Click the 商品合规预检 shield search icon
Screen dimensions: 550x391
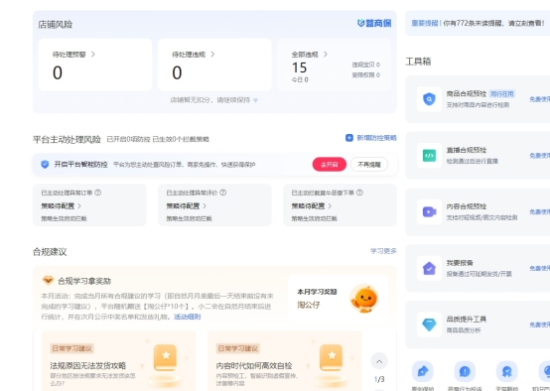point(429,99)
